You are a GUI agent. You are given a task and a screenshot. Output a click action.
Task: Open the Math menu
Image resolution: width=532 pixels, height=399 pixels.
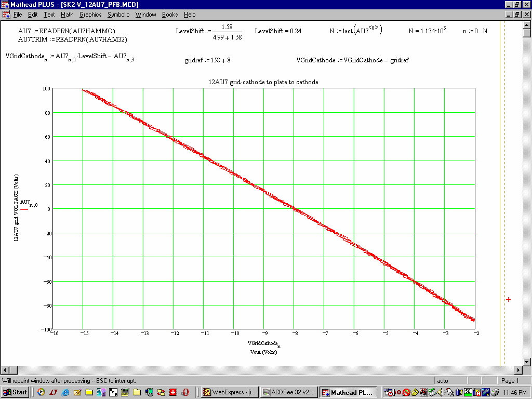coord(67,15)
